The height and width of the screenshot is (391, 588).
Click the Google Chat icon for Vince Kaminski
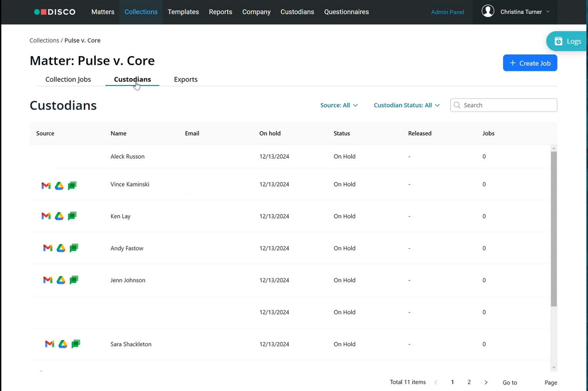point(72,185)
